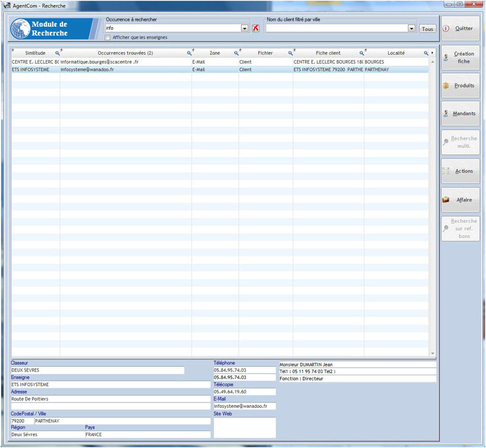Click magnifier icon in Occurrences trouvées header
Screen dimensions: 486x448
(189, 53)
